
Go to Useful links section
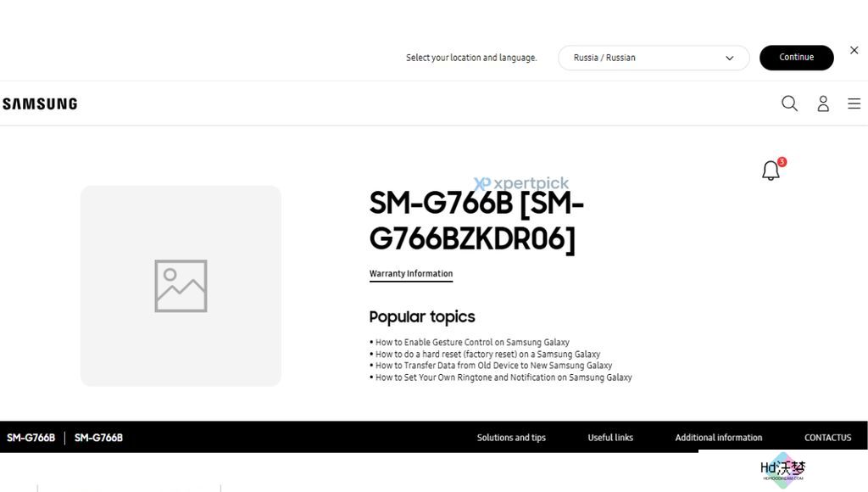(x=610, y=438)
